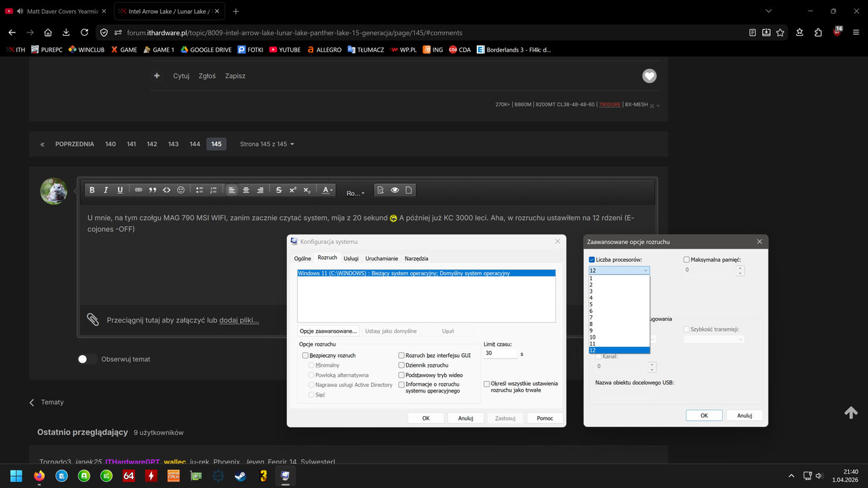This screenshot has width=868, height=488.
Task: Enable the 'Maksymalna pamięć' checkbox
Action: pos(687,260)
